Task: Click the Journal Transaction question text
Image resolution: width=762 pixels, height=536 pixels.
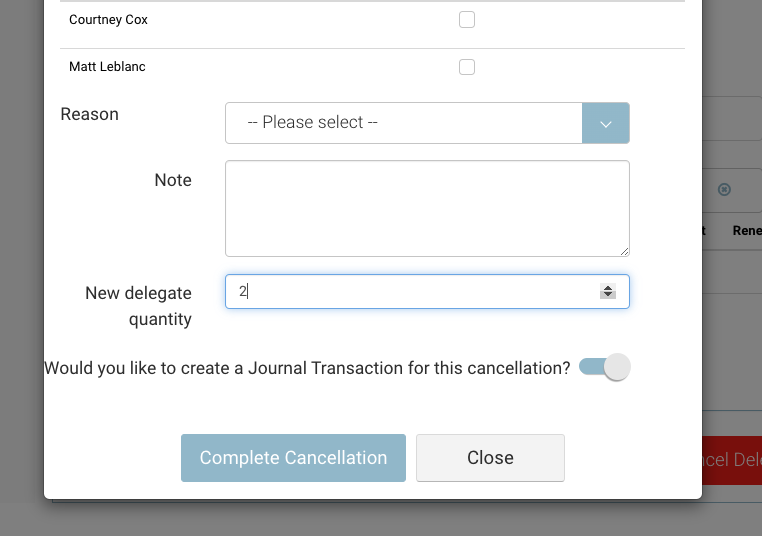Action: [x=307, y=368]
